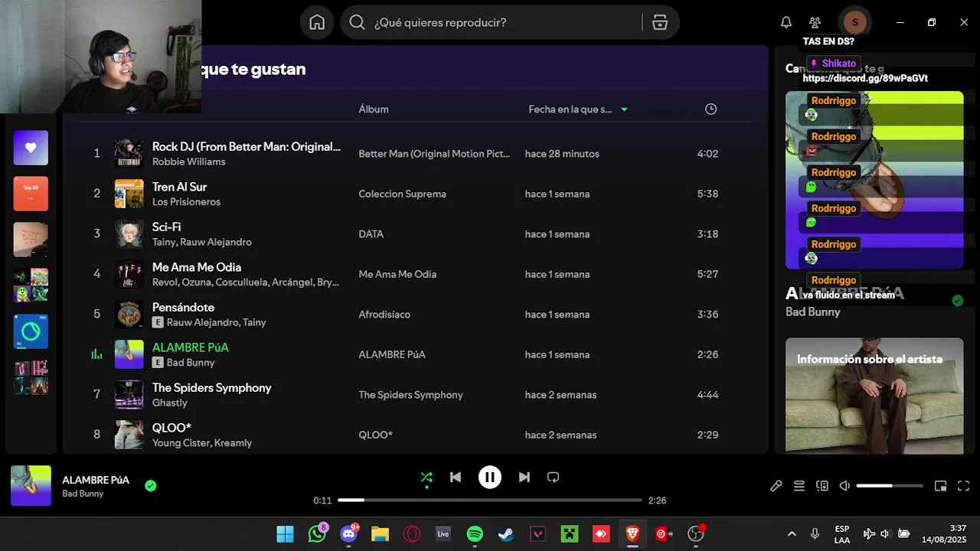This screenshot has width=980, height=551.
Task: Open the lyrics microphone icon in player bar
Action: point(776,486)
